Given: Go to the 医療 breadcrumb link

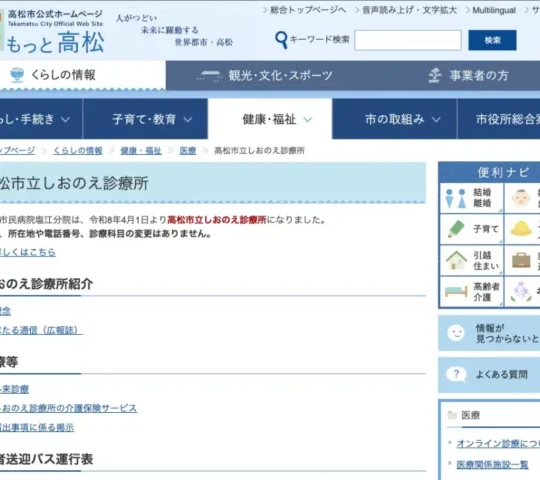Looking at the screenshot, I should pos(188,150).
